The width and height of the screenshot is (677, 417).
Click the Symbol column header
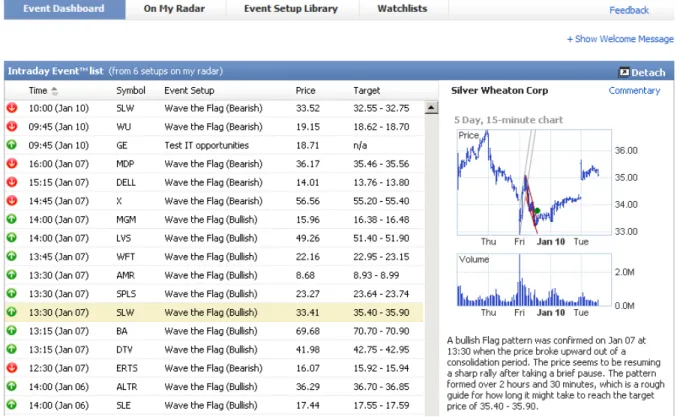coord(130,91)
